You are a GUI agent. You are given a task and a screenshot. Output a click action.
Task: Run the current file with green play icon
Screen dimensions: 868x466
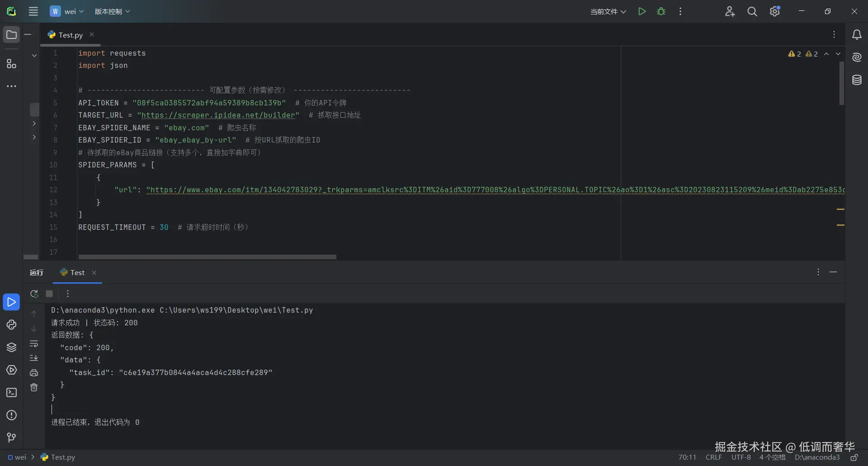tap(642, 11)
